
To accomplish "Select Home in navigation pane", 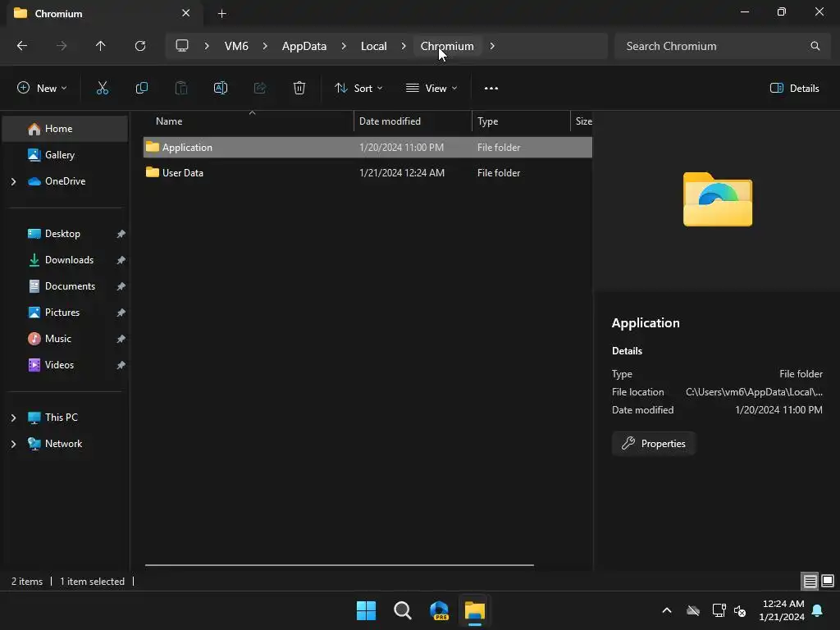I will click(x=65, y=129).
